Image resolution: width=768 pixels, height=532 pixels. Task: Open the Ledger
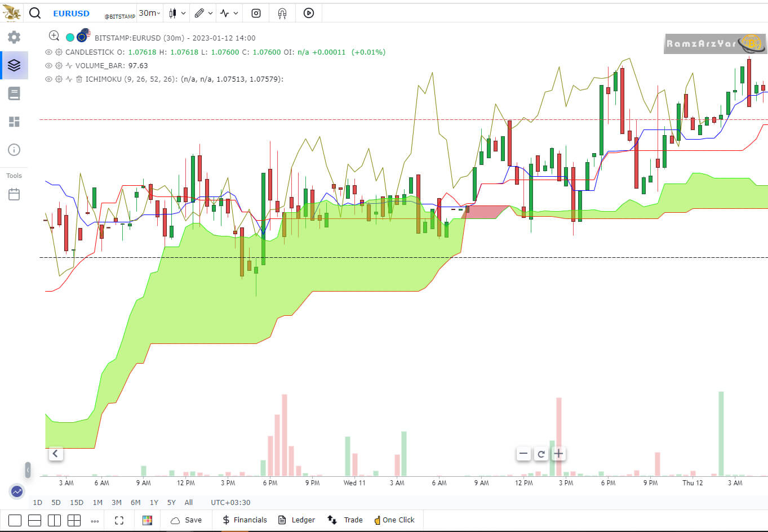click(297, 520)
